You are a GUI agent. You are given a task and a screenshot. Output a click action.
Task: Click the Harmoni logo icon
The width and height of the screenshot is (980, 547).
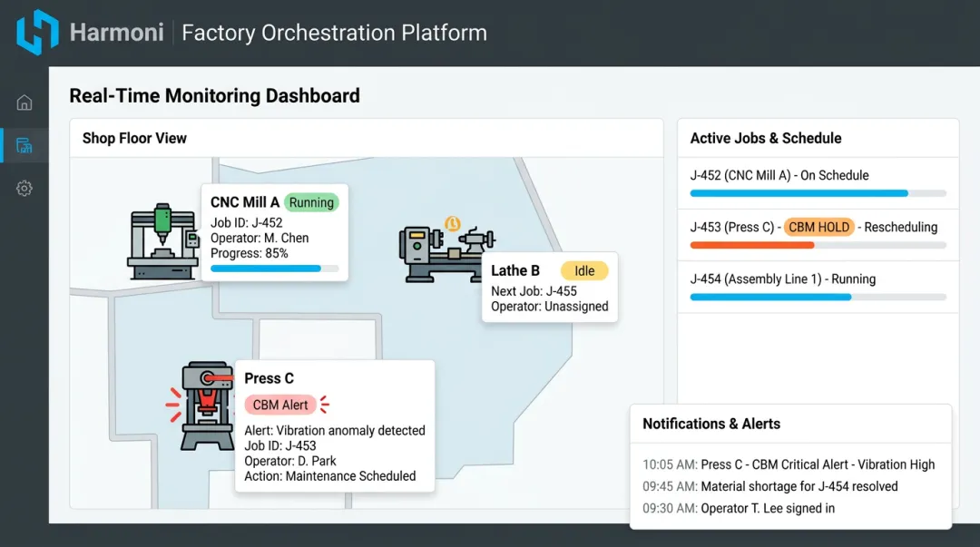coord(37,32)
